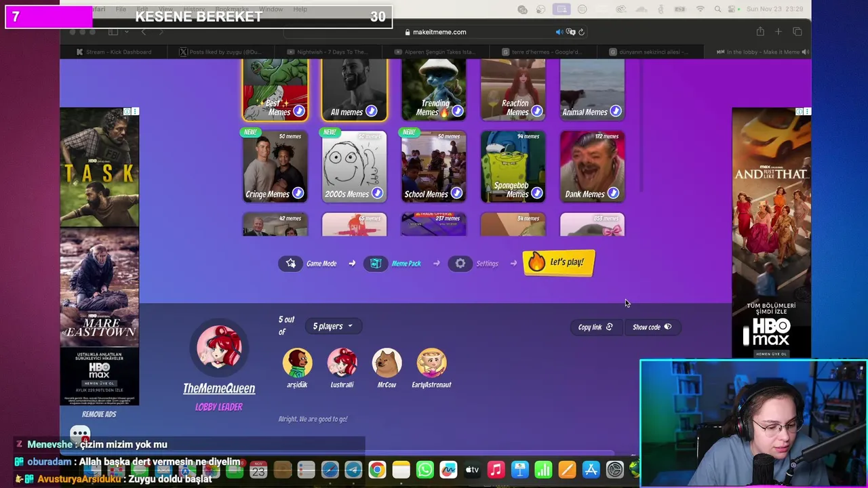Click the Meme Pack step icon
The image size is (868, 488).
(376, 264)
